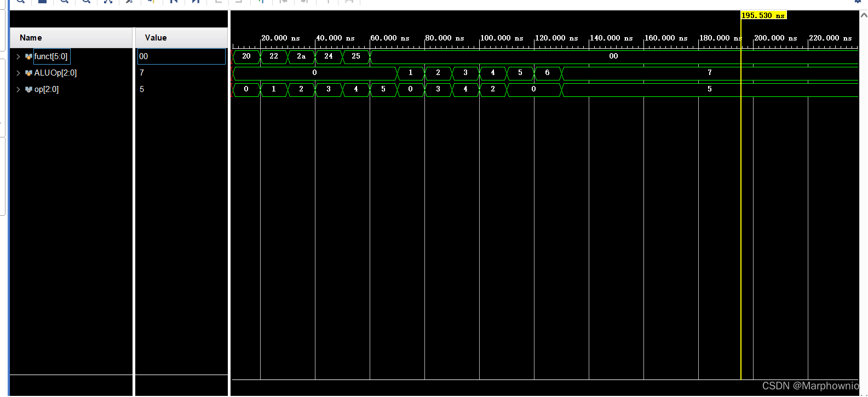The width and height of the screenshot is (868, 397).
Task: Click the ALUOp waveform segment showing 6
Action: click(x=548, y=73)
